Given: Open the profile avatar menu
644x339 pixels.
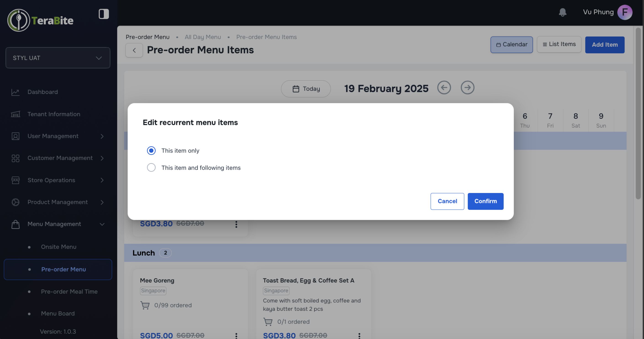Looking at the screenshot, I should [x=625, y=12].
